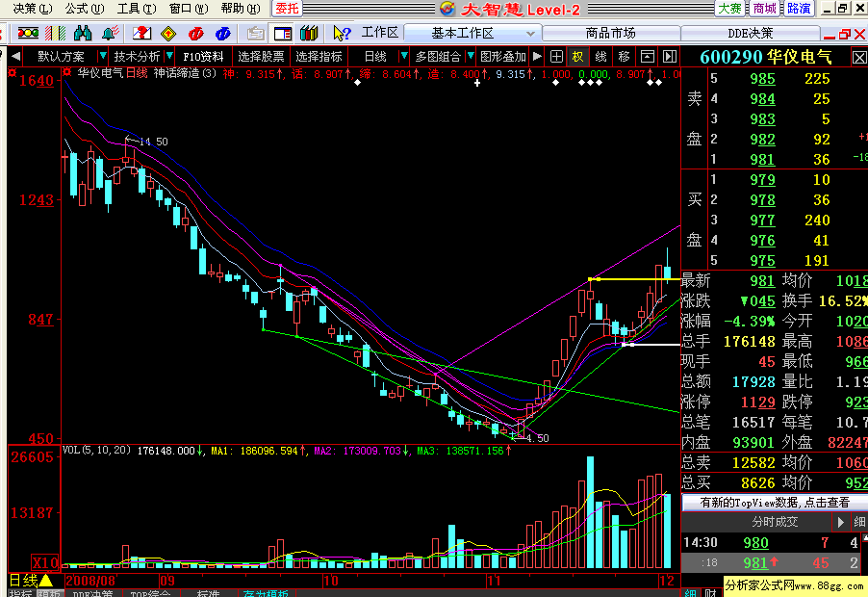Screen dimensions: 868x597
Task: Click the 分析家公式网 www.88gg.com link
Action: pos(795,585)
